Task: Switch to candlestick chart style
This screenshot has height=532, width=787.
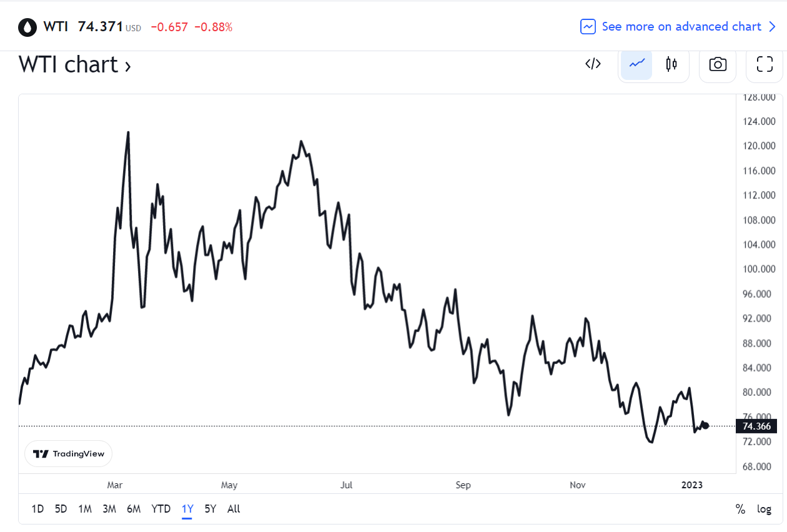Action: point(671,64)
